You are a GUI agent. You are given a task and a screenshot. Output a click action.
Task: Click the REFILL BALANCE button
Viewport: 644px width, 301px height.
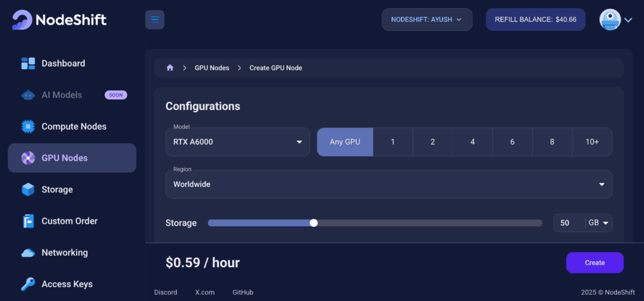[536, 19]
